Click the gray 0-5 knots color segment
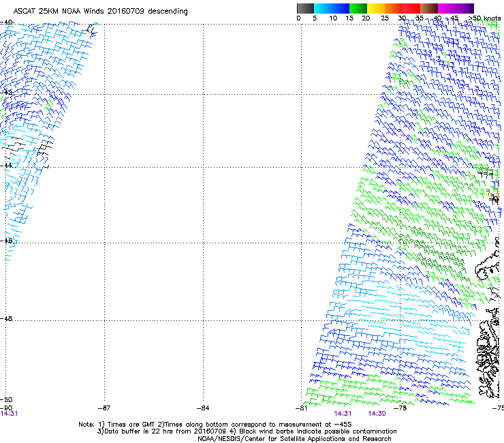The image size is (504, 443). 305,8
